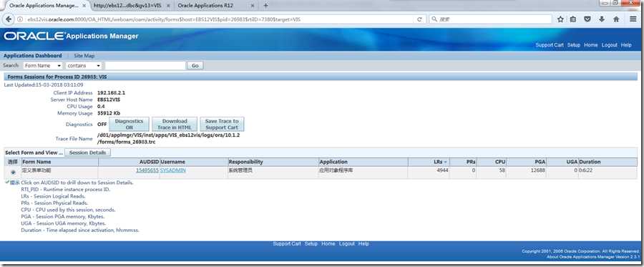This screenshot has width=644, height=267.
Task: Select the radio button for the form row
Action: tap(13, 172)
